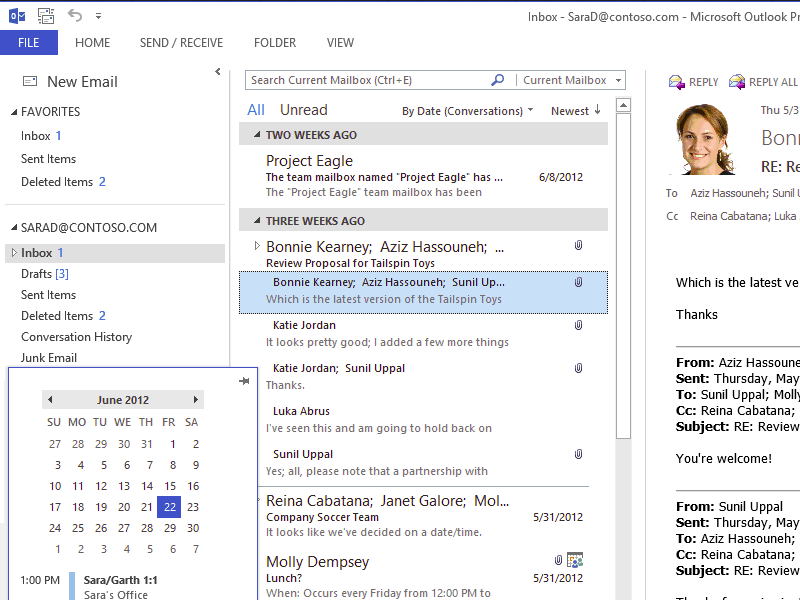Click the meeting request icon on Molly Dempsey's Lunch email

tap(575, 560)
